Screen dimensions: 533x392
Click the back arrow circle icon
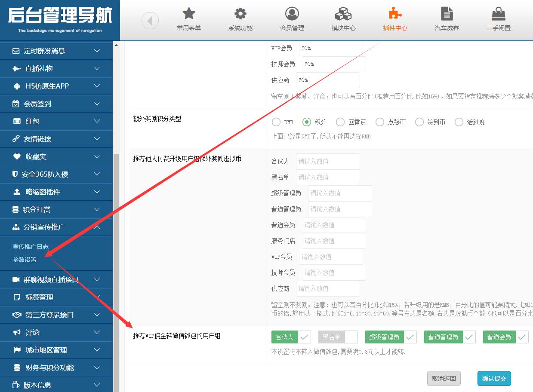[x=150, y=21]
